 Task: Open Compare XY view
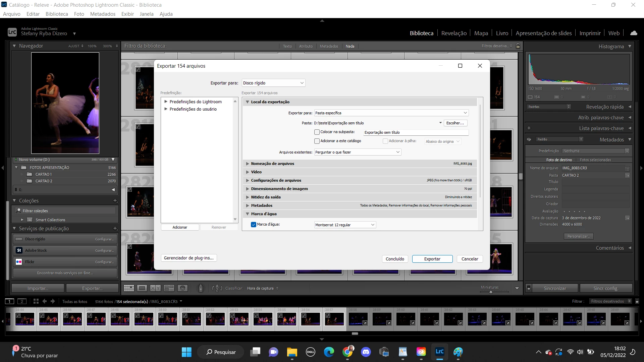coord(155,288)
